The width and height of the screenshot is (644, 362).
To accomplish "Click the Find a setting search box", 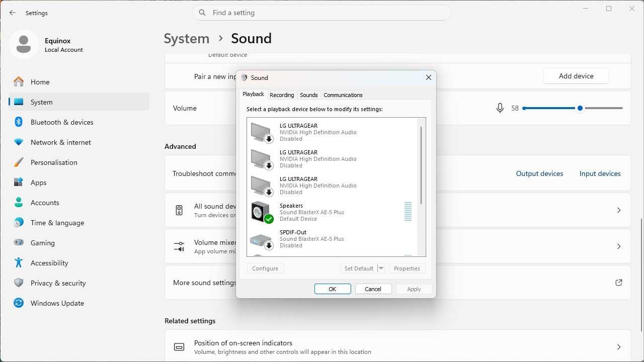I will click(321, 13).
